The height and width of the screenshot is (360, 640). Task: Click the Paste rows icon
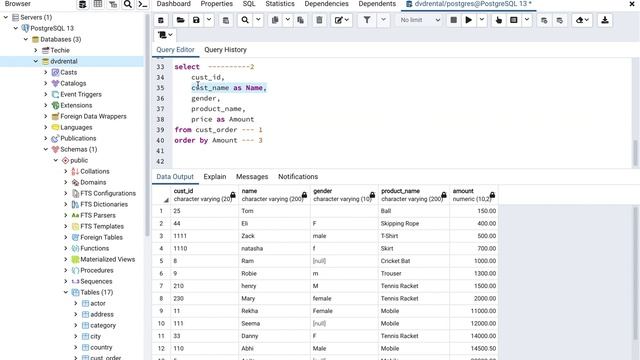(x=300, y=20)
